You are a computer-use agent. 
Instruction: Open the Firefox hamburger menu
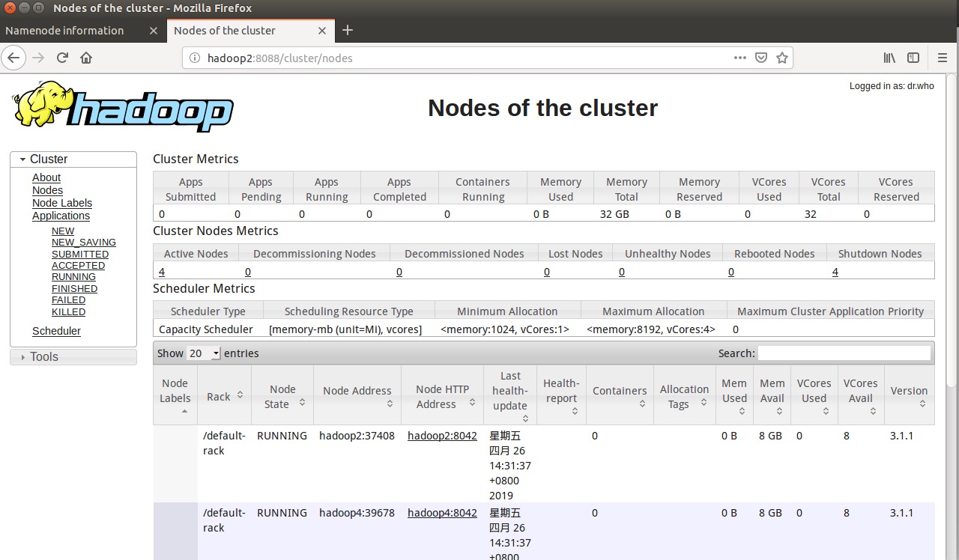(943, 58)
